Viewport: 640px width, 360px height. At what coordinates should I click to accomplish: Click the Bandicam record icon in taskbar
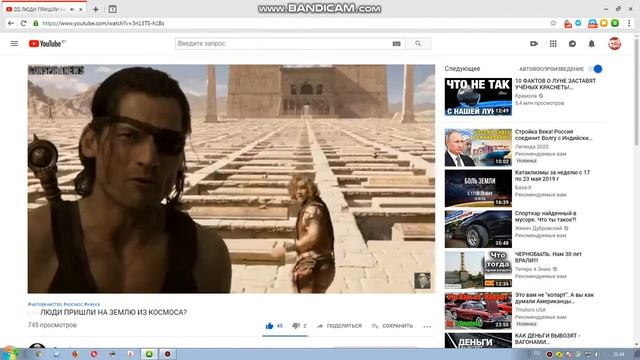pos(167,354)
